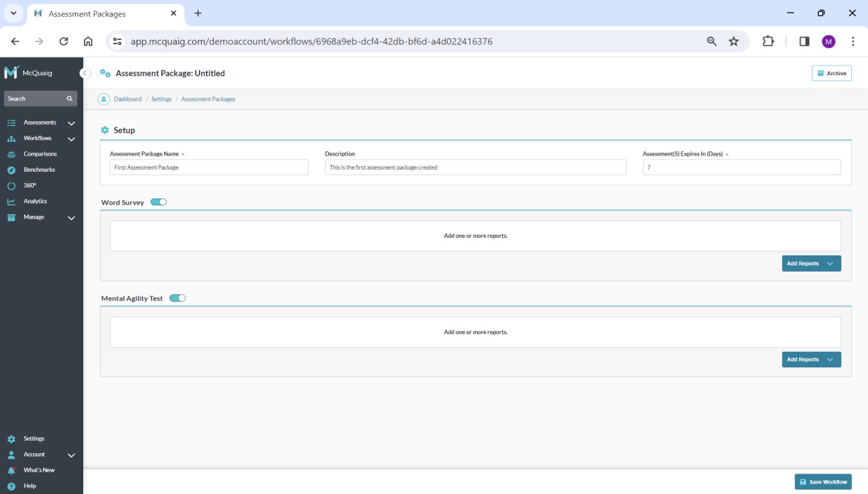Open Add Reports dropdown for Mental Agility Test

[x=811, y=360]
